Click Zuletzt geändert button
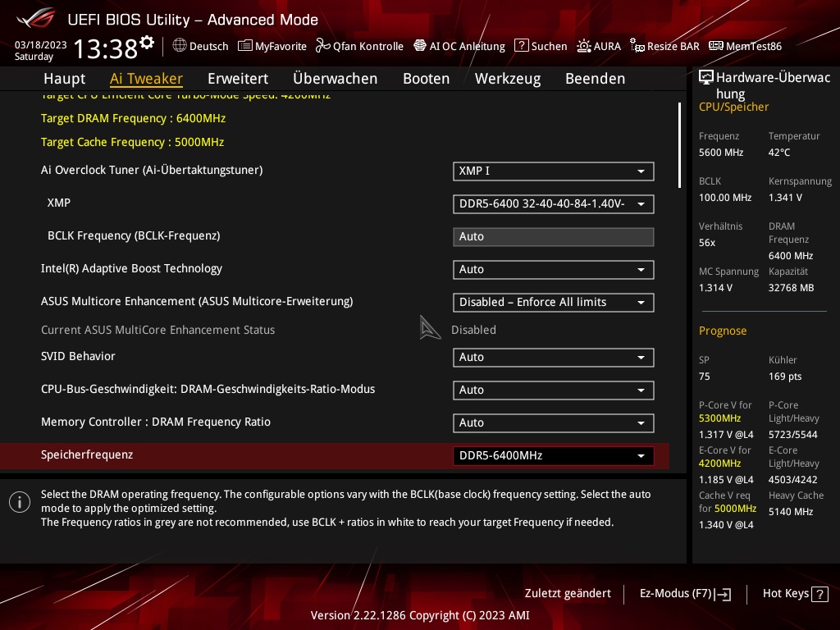840x630 pixels. coord(568,594)
